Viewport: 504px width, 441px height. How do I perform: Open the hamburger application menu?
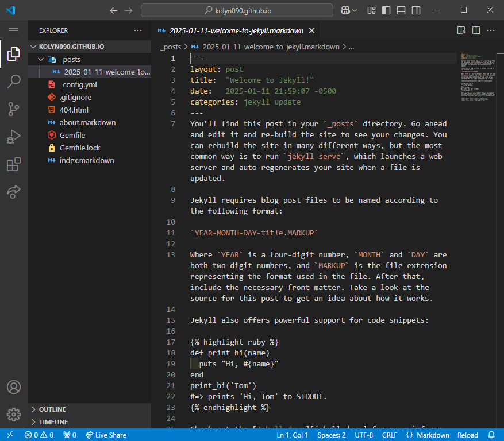13,30
